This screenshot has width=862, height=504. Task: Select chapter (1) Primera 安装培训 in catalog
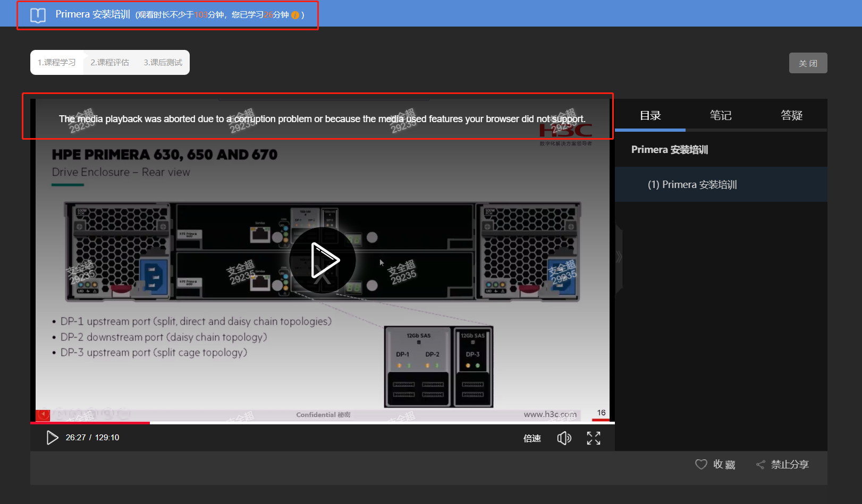721,185
